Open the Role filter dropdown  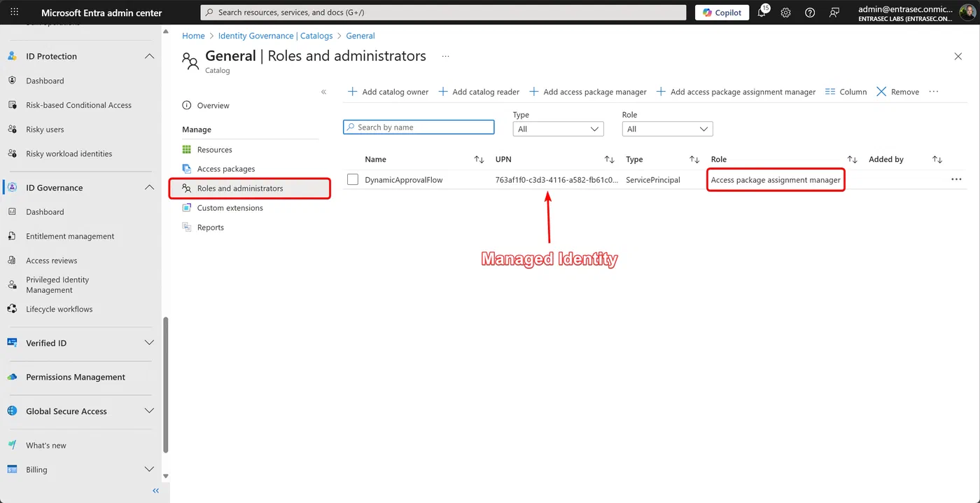667,129
